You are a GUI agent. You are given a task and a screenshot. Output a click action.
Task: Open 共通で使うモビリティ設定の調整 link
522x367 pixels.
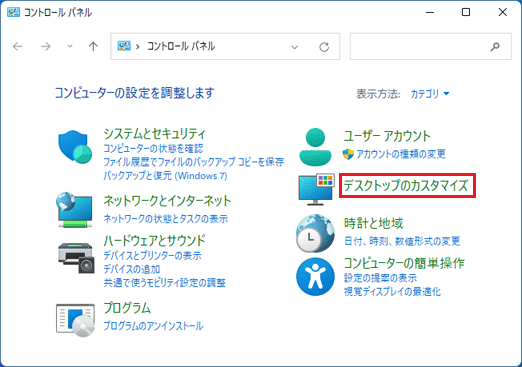[165, 283]
